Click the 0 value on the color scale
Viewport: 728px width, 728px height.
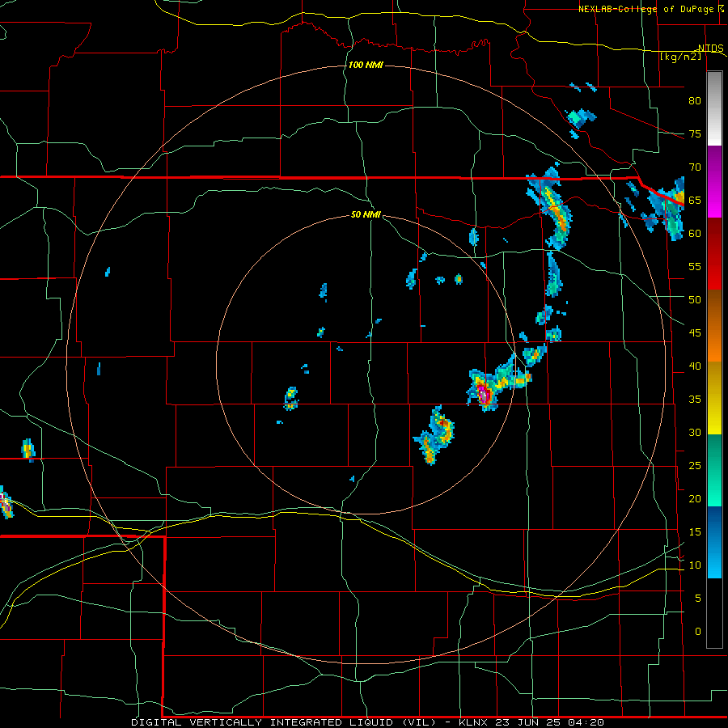[x=698, y=632]
